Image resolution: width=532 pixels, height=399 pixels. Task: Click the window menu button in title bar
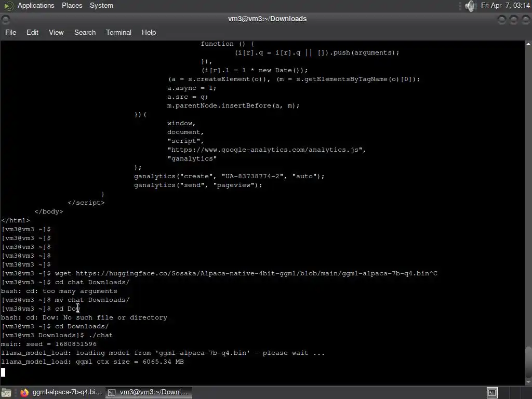6,19
